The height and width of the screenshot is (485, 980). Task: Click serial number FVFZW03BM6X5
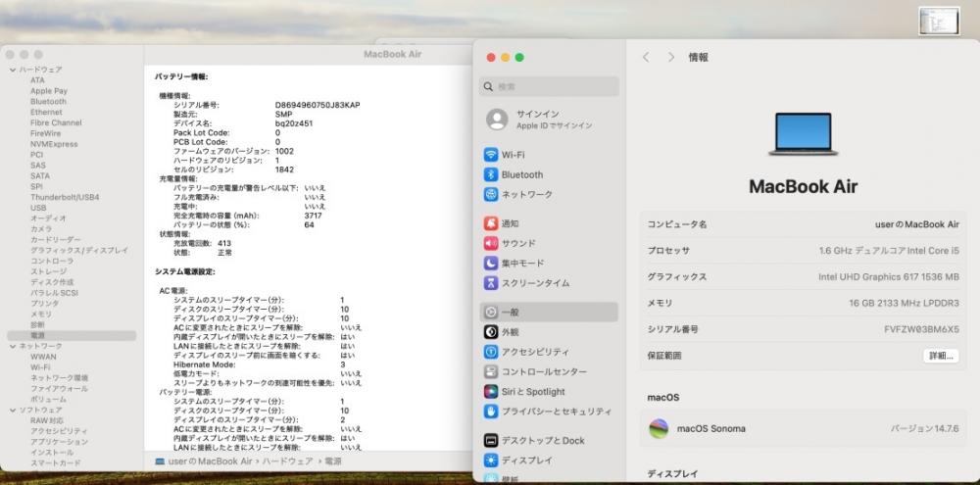pyautogui.click(x=921, y=329)
